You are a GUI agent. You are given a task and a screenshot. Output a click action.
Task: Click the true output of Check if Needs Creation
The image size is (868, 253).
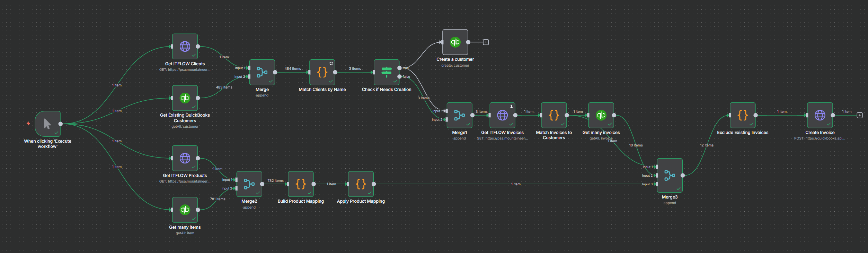click(400, 68)
